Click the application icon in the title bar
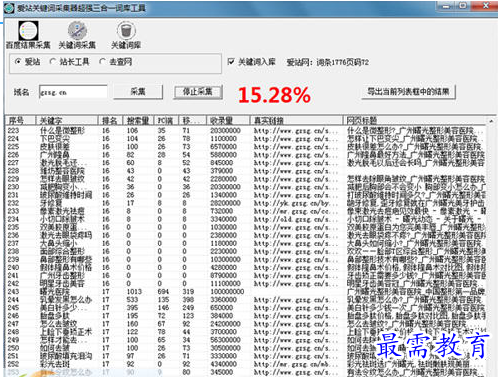Image resolution: width=498 pixels, height=377 pixels. [9, 8]
